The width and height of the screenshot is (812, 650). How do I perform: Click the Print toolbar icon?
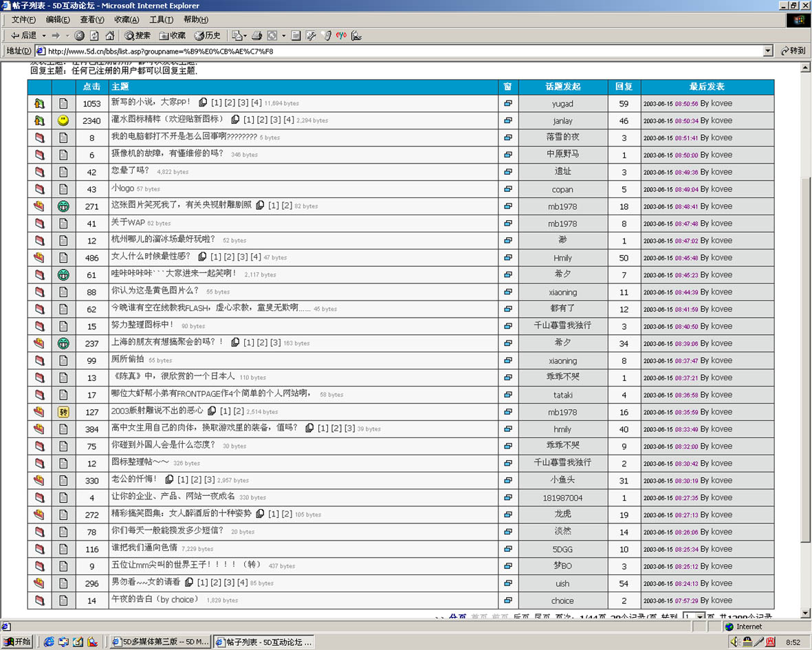256,36
